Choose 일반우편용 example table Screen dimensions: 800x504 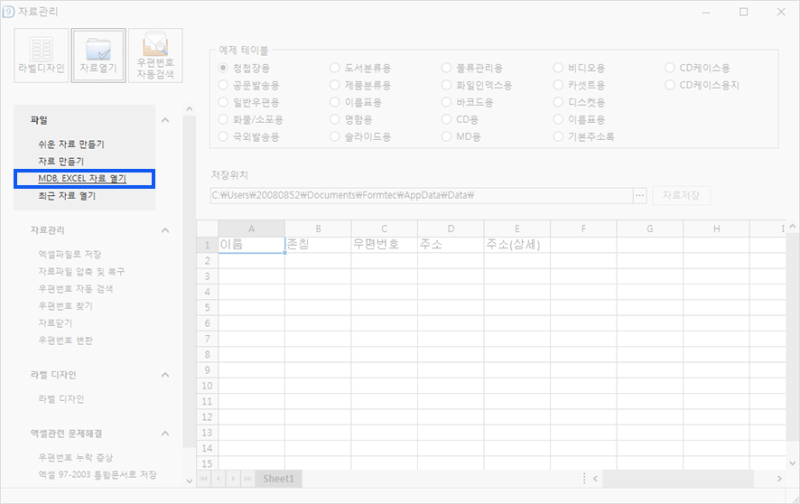pos(223,102)
